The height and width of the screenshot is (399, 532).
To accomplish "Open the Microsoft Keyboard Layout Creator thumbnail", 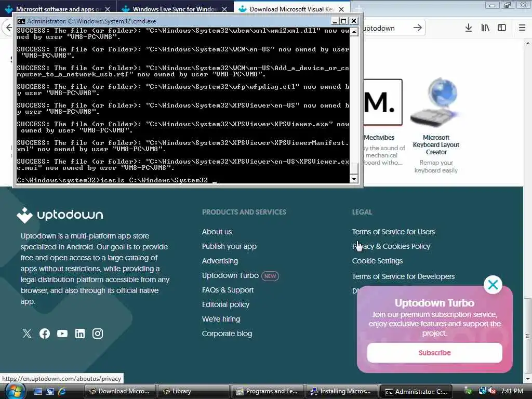I will point(436,102).
